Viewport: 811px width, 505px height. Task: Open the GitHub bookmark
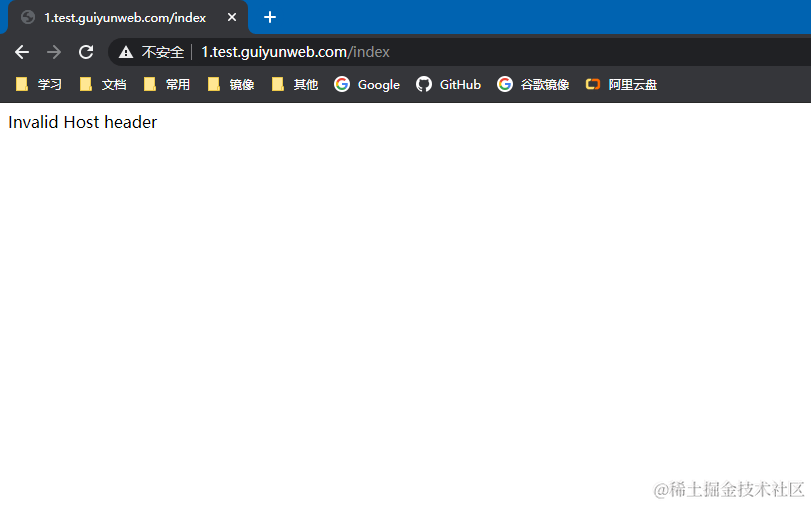pos(448,84)
